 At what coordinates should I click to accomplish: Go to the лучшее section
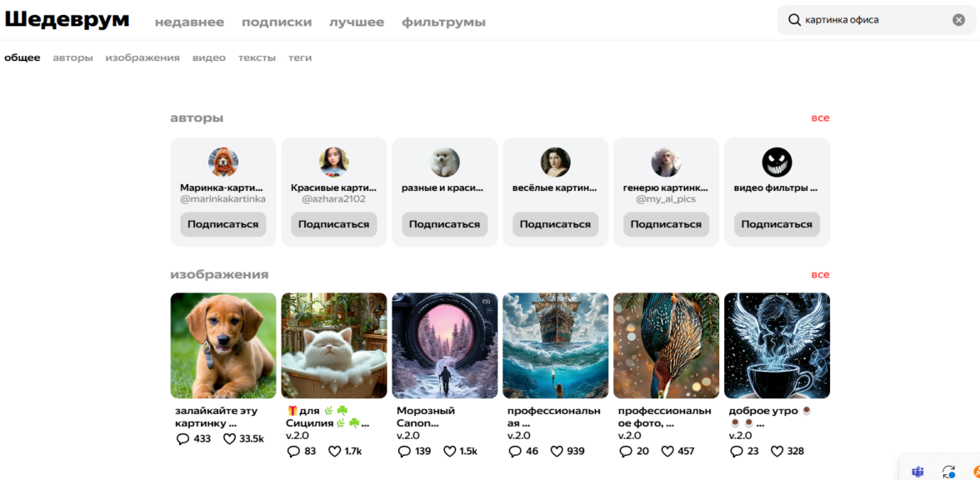tap(357, 22)
